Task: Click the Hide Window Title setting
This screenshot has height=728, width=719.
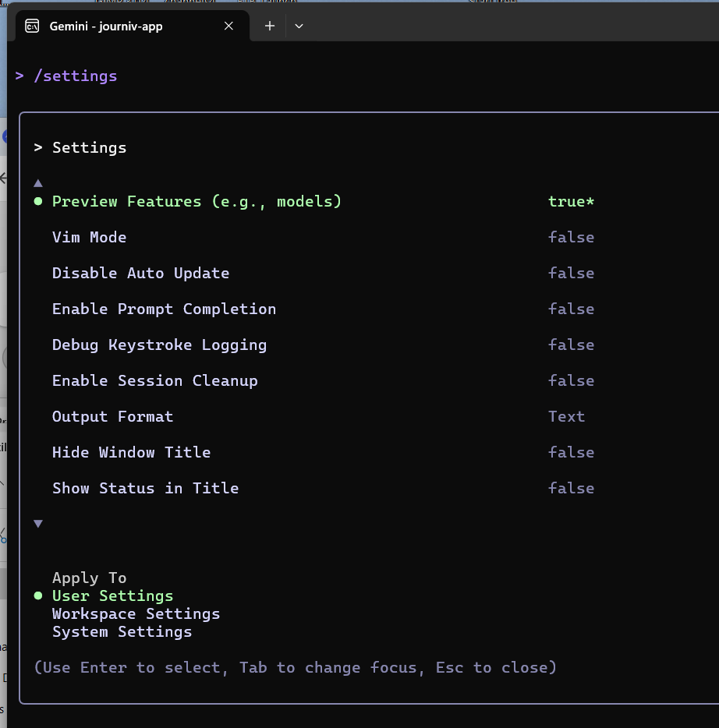Action: (x=131, y=453)
